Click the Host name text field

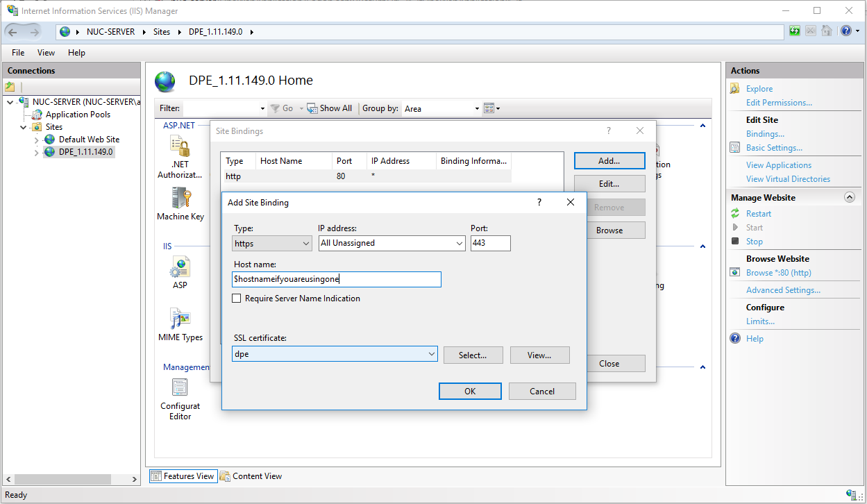point(337,279)
